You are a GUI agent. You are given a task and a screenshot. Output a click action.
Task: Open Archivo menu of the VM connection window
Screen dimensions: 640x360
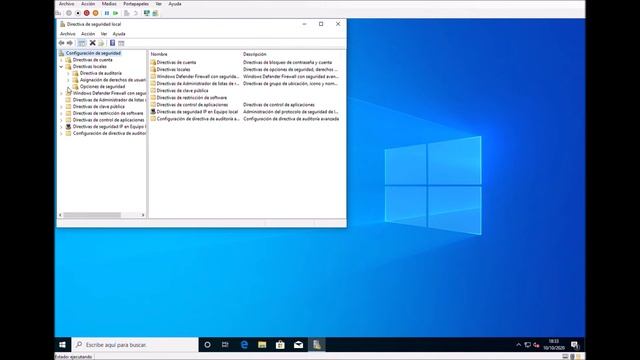(x=67, y=4)
